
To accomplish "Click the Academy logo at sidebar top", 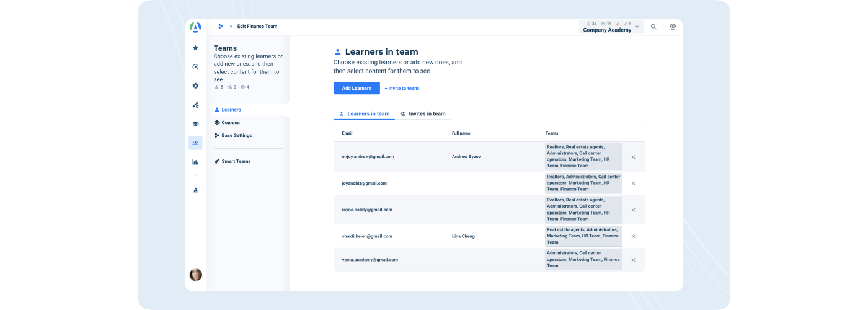I will [195, 27].
